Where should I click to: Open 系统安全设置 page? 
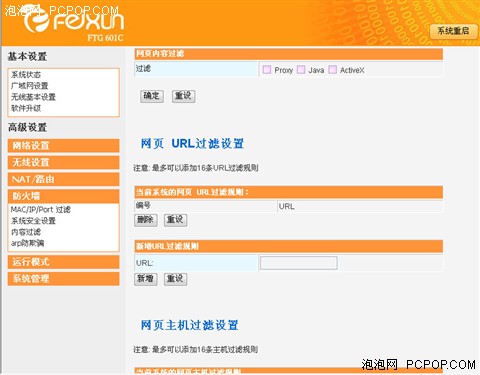(33, 221)
